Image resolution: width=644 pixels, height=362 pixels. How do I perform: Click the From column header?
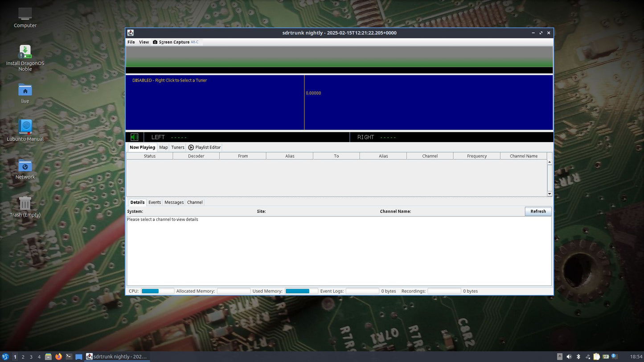pyautogui.click(x=243, y=156)
